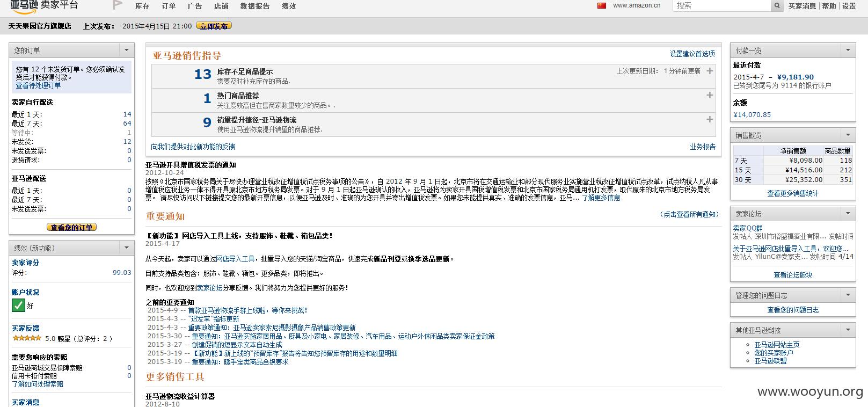
Task: Open the 订单 menu
Action: click(169, 6)
